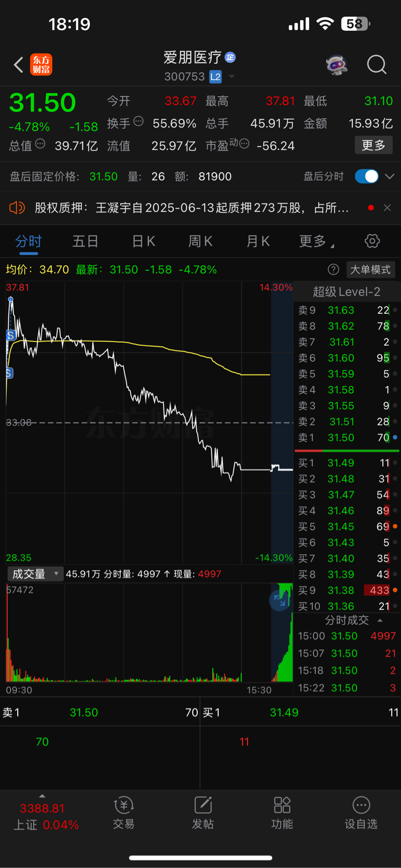Select order book row 买1 31.49

pyautogui.click(x=347, y=463)
